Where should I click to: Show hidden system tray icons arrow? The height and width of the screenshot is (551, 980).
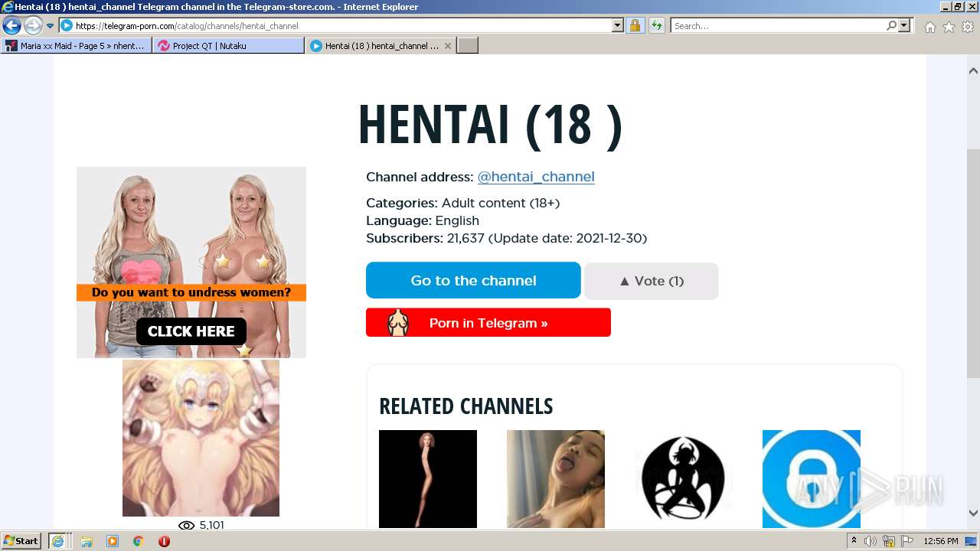click(854, 541)
